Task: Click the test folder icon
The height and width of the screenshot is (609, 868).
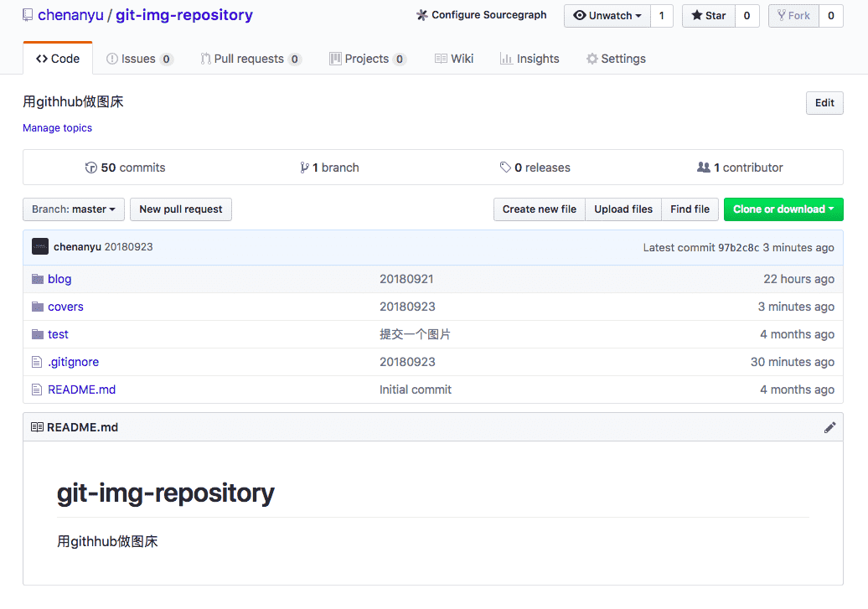Action: coord(38,334)
